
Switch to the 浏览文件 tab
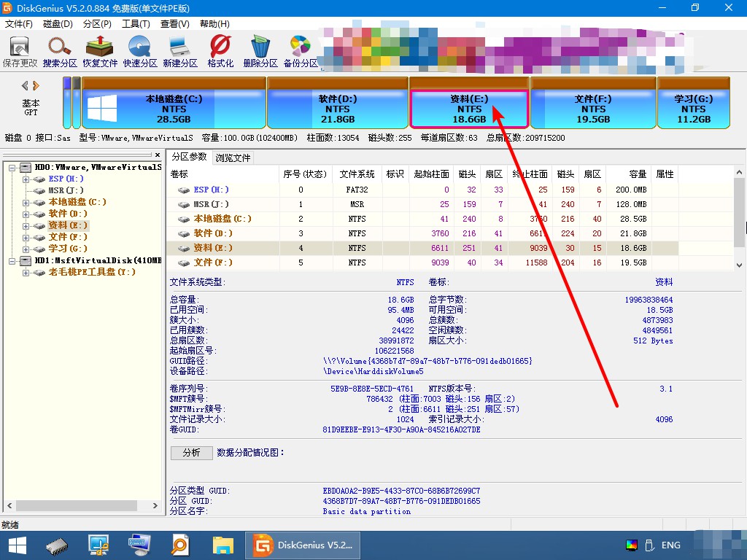pyautogui.click(x=233, y=157)
